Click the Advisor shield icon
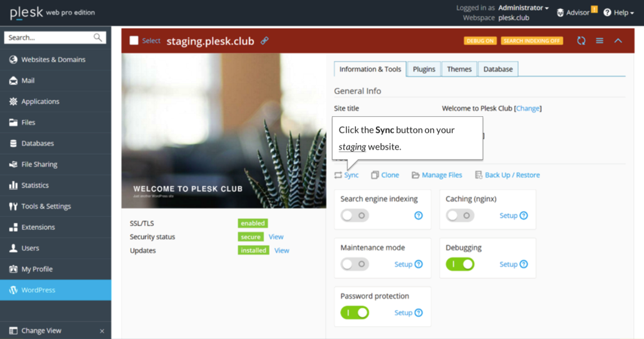This screenshot has height=339, width=644. click(560, 13)
